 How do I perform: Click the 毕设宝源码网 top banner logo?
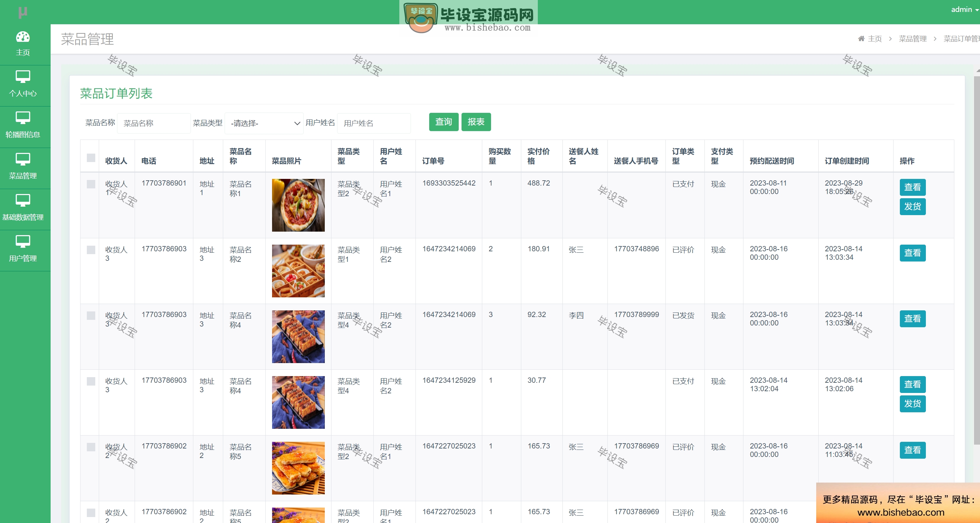point(469,17)
